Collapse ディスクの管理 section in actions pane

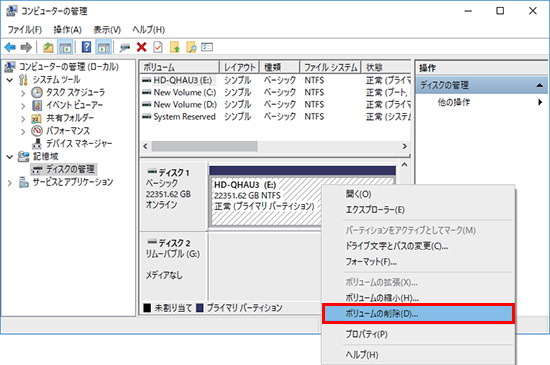tap(540, 85)
